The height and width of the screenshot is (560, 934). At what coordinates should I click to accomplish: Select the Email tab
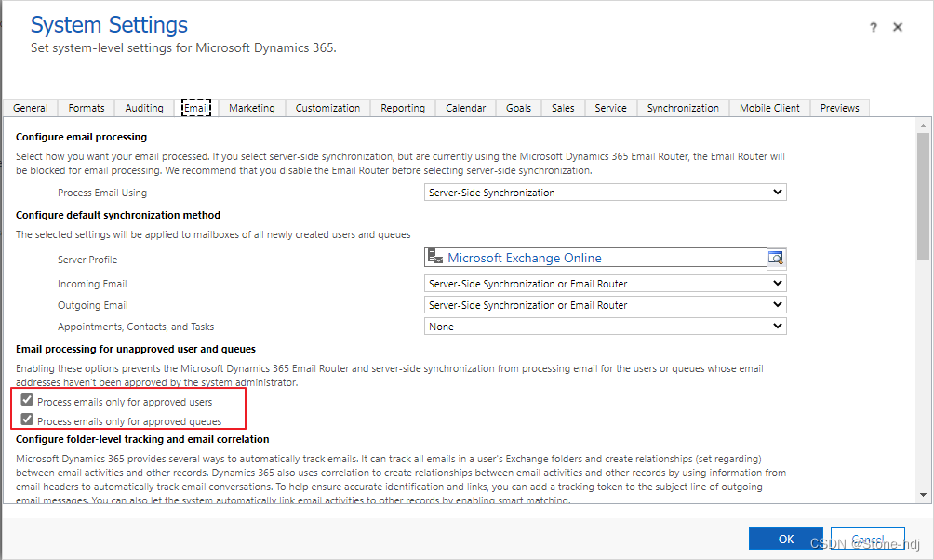point(196,108)
